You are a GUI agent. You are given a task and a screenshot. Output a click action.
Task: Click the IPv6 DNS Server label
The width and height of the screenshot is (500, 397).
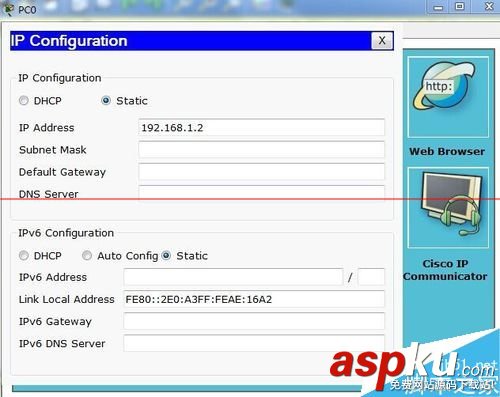pyautogui.click(x=62, y=343)
